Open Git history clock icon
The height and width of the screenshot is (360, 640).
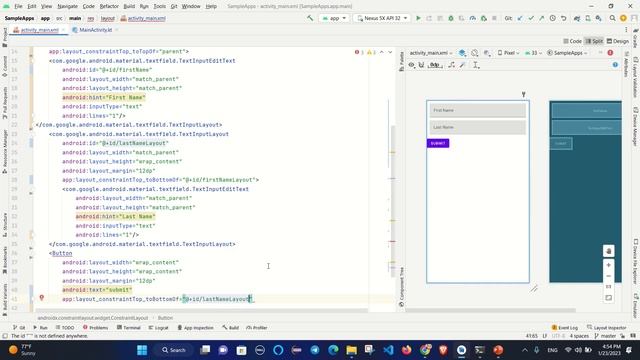tap(553, 18)
